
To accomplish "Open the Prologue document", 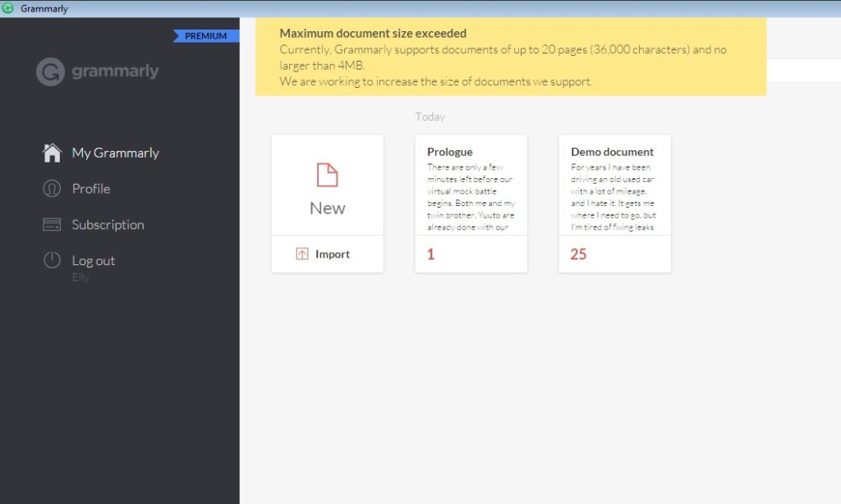I will pyautogui.click(x=471, y=189).
